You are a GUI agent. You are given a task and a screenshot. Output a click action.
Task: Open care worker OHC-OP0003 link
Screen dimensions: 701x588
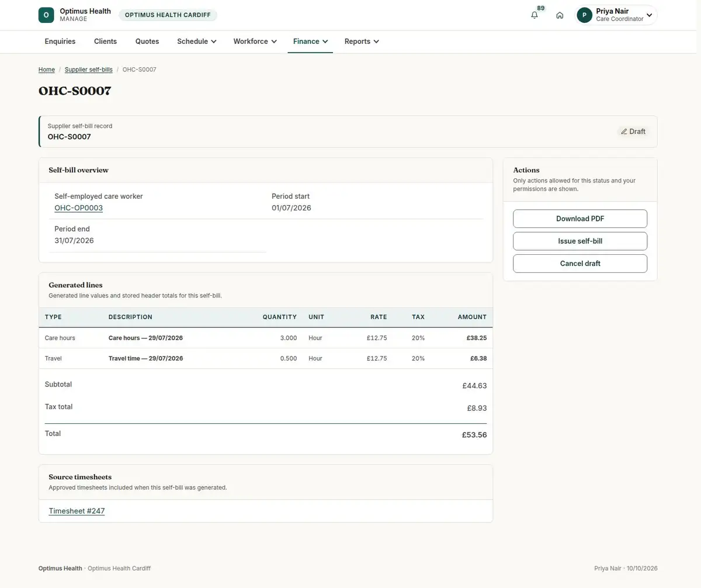click(79, 208)
